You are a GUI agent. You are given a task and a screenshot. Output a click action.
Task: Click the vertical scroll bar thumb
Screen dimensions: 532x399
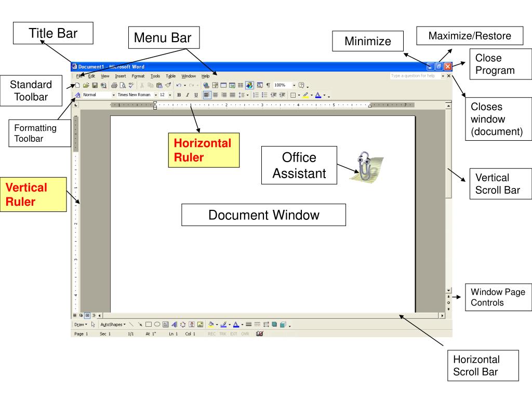point(448,153)
